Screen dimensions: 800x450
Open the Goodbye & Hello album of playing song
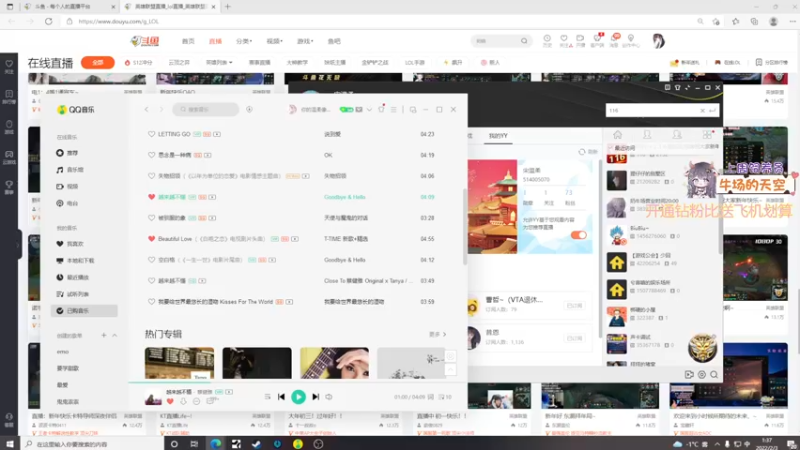pos(344,197)
